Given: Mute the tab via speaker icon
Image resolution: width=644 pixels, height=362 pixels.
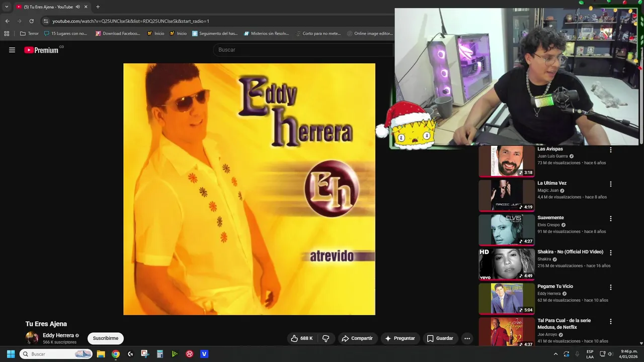Looking at the screenshot, I should tap(77, 7).
